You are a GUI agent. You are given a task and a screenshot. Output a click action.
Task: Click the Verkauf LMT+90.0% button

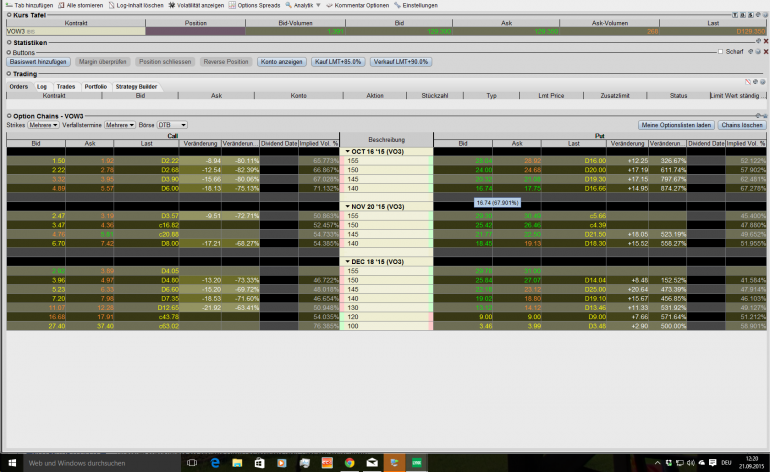pyautogui.click(x=401, y=62)
